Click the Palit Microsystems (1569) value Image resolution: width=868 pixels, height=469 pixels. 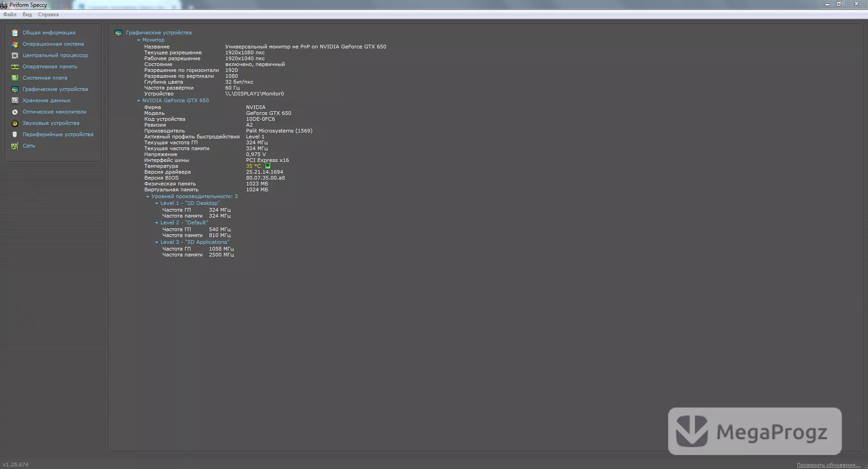pos(279,131)
